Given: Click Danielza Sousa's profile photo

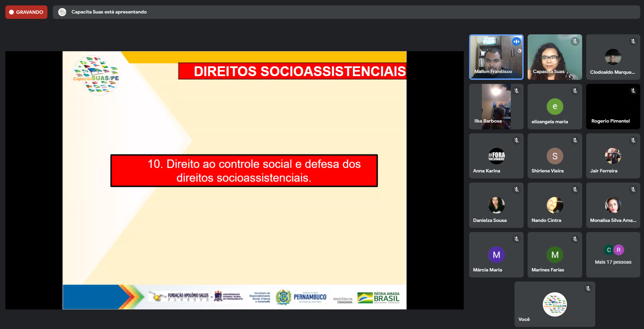Looking at the screenshot, I should point(496,205).
